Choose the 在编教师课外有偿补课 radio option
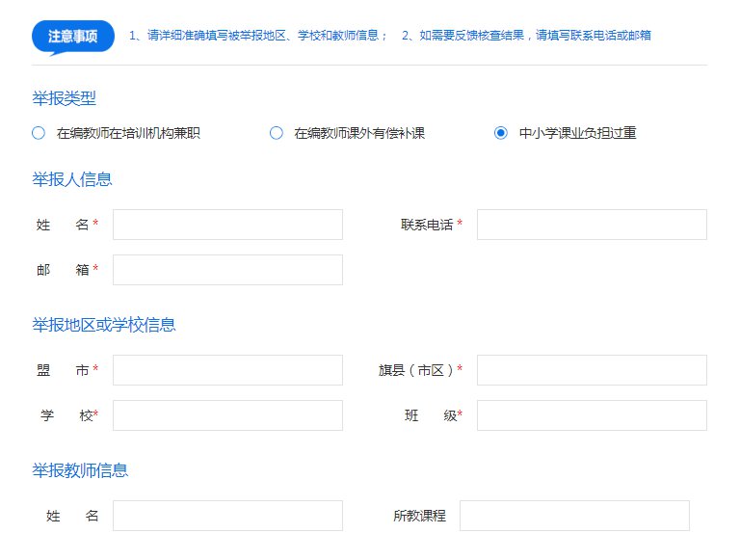Image resolution: width=740 pixels, height=560 pixels. click(x=277, y=133)
